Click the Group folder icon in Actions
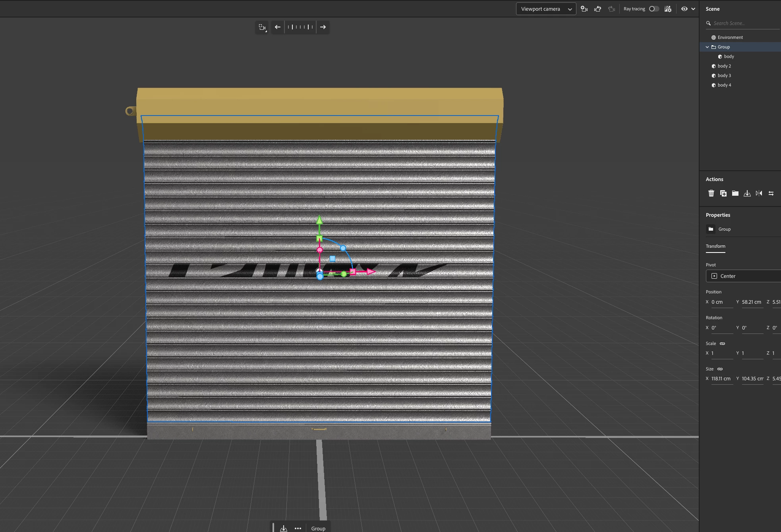This screenshot has width=781, height=532. click(735, 193)
